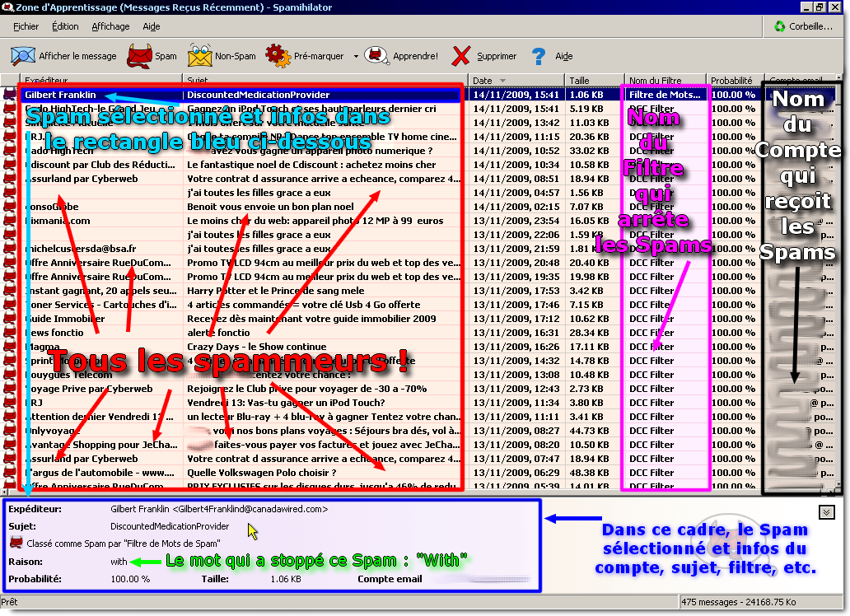
Task: Click size cell 44.73 KB
Action: pos(589,431)
